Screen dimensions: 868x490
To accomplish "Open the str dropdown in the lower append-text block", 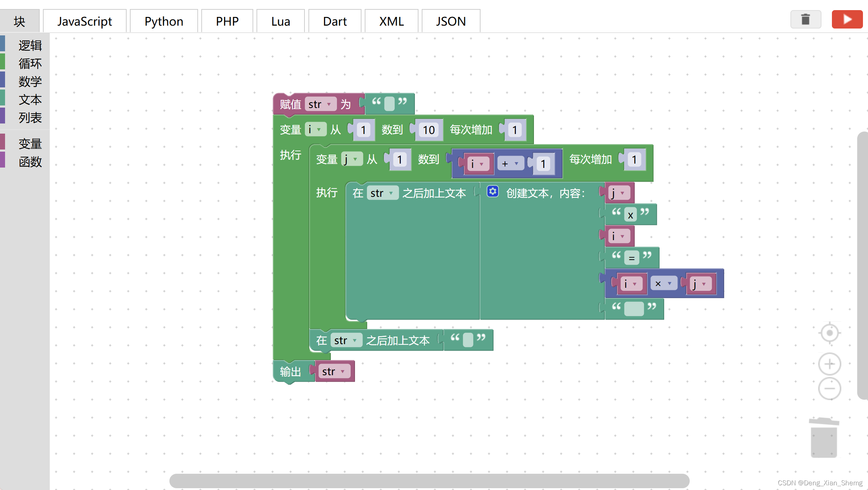I will click(x=346, y=341).
